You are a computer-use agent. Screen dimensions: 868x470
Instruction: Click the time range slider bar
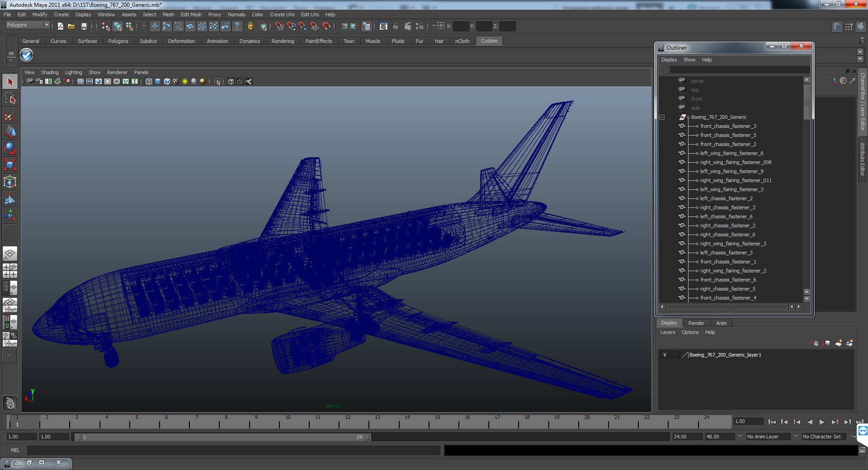pos(223,437)
